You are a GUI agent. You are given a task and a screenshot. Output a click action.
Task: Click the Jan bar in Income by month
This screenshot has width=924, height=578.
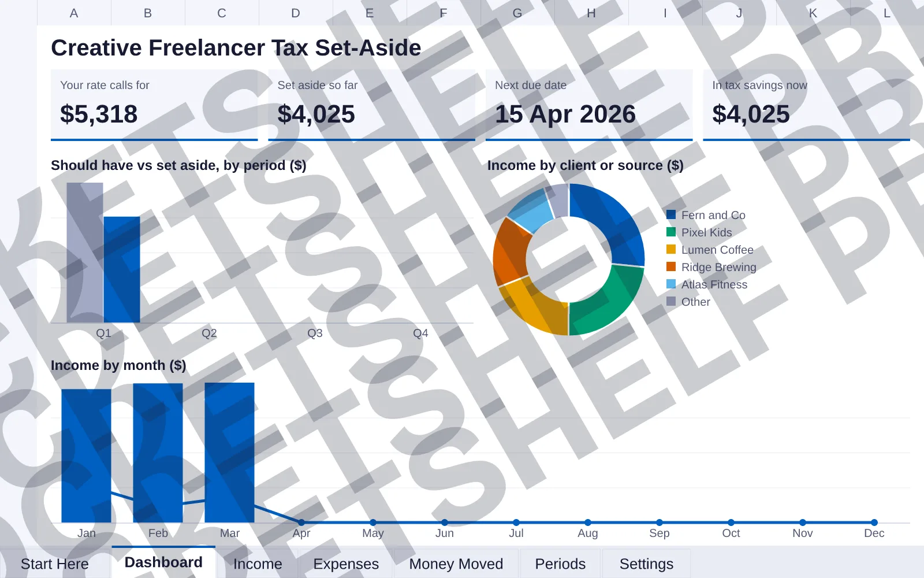(87, 456)
